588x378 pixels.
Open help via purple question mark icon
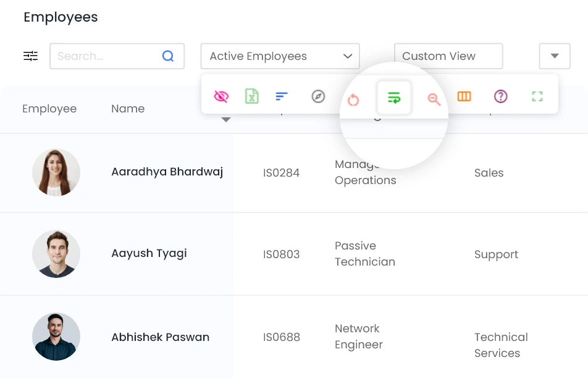click(x=500, y=96)
